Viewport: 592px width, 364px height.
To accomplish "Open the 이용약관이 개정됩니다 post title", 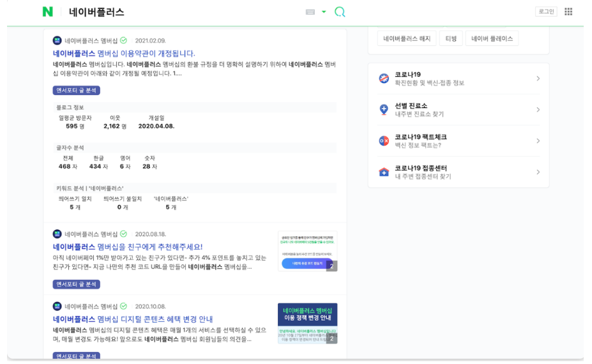I will pyautogui.click(x=124, y=54).
